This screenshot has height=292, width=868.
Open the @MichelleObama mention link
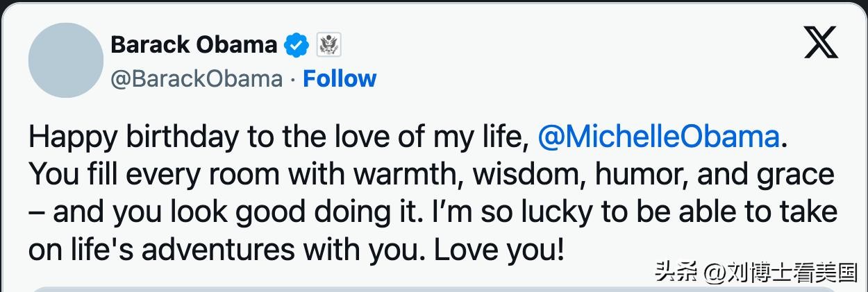[658, 137]
